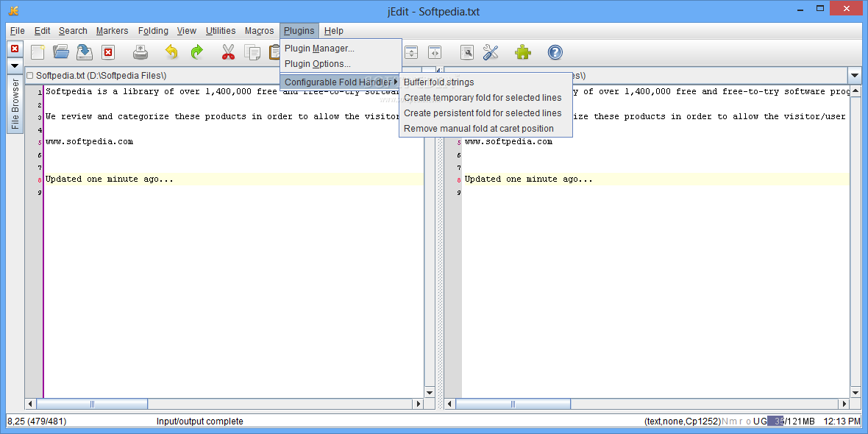Click right pane scroll-right arrow
The width and height of the screenshot is (868, 434).
(x=844, y=404)
